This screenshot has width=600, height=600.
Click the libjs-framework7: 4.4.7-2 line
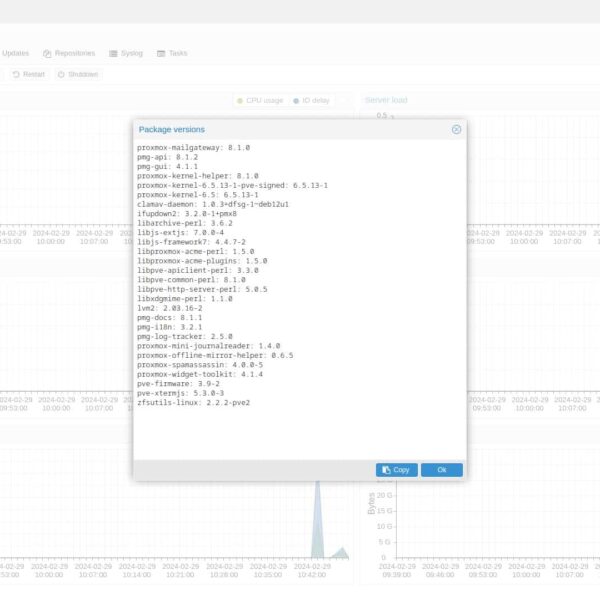coord(191,242)
